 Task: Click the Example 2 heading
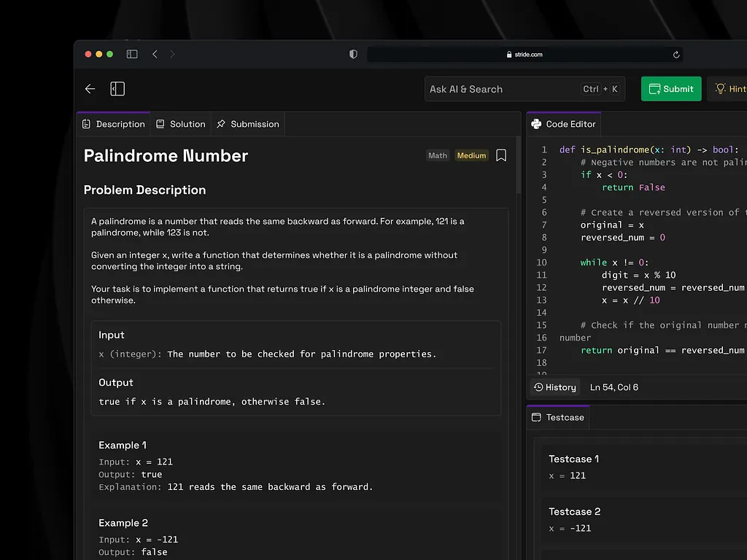click(123, 523)
